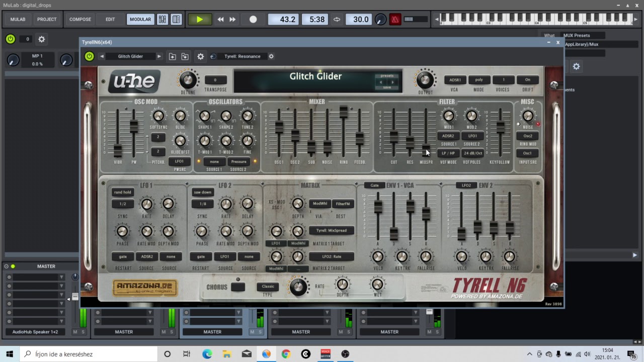Screen dimensions: 644x362
Task: Click the red metronome icon
Action: 395,20
